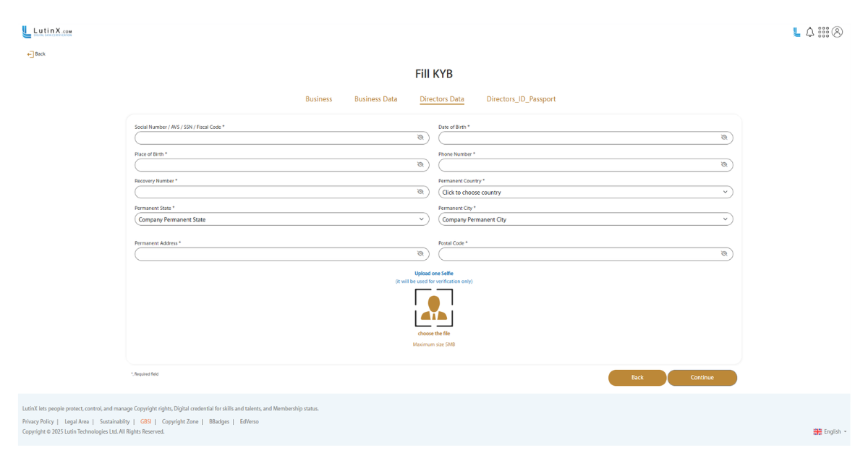Click the selfie upload placeholder icon
Viewport: 868px width, 456px height.
[x=434, y=308]
